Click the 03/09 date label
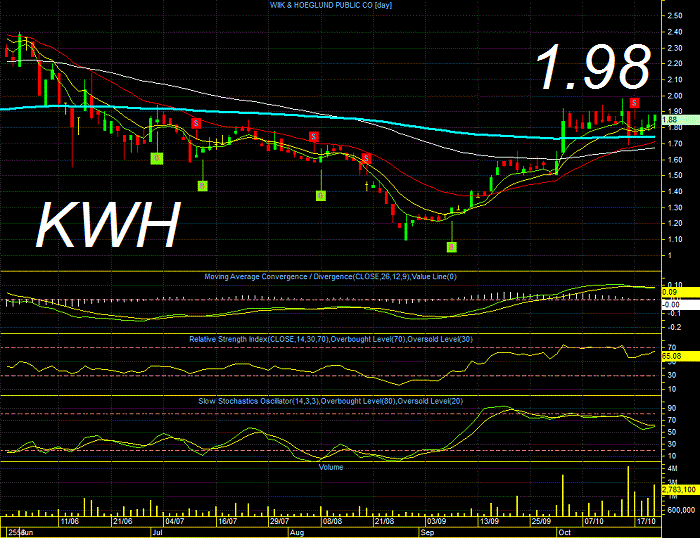Image resolution: width=700 pixels, height=538 pixels. 436,521
